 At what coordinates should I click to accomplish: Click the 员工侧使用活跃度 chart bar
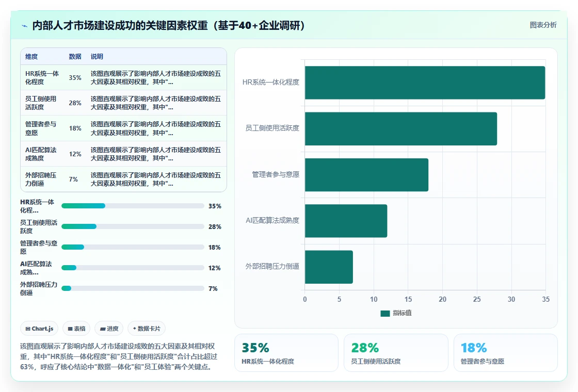pyautogui.click(x=400, y=128)
